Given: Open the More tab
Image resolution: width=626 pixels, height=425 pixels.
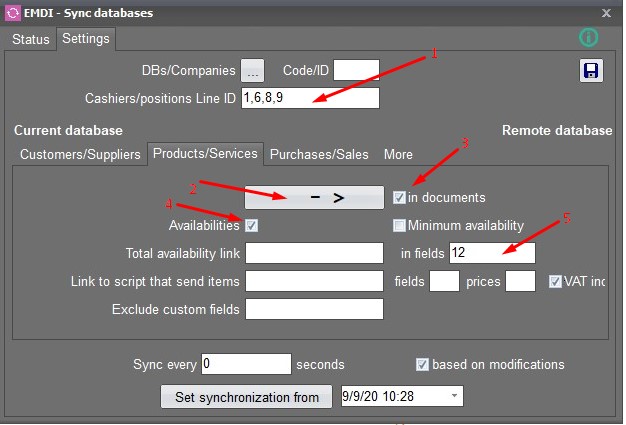Looking at the screenshot, I should 398,154.
